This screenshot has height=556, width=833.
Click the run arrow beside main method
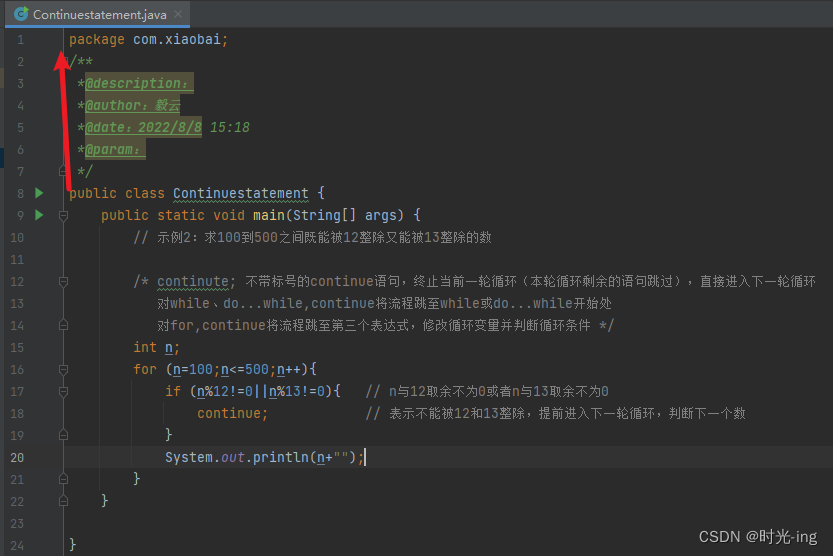point(39,215)
